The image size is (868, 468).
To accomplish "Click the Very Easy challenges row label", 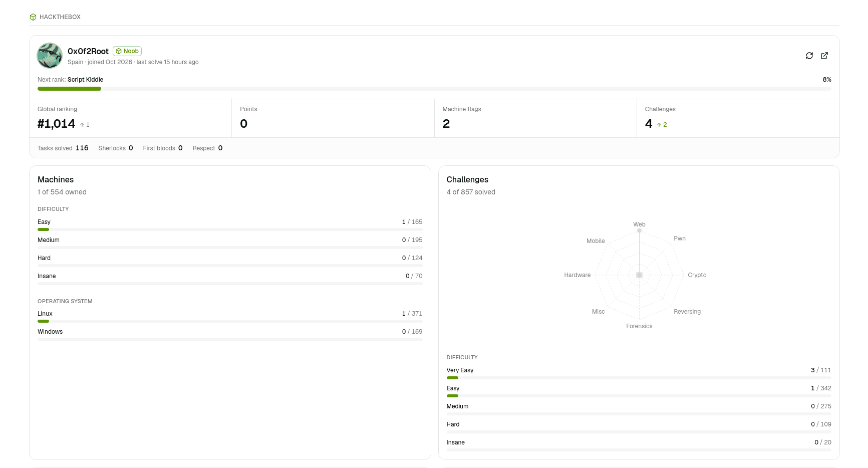I will tap(460, 370).
